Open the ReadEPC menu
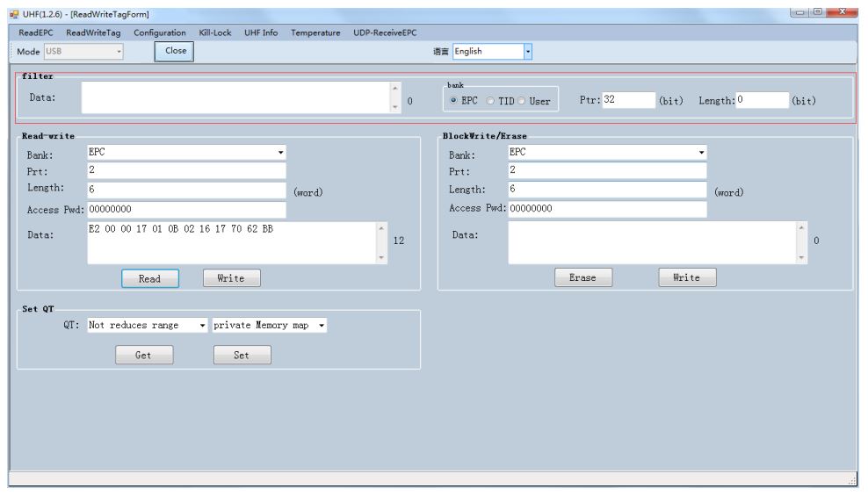 click(x=36, y=32)
